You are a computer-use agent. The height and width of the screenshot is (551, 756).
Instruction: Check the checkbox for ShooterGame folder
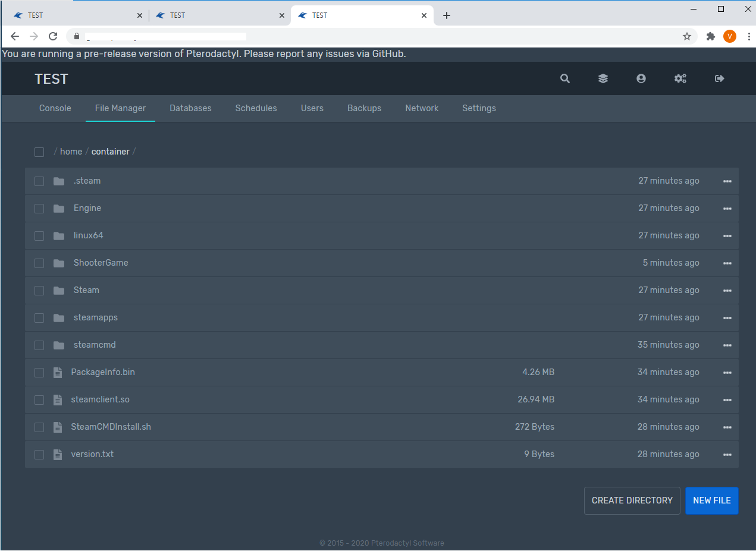(x=39, y=263)
